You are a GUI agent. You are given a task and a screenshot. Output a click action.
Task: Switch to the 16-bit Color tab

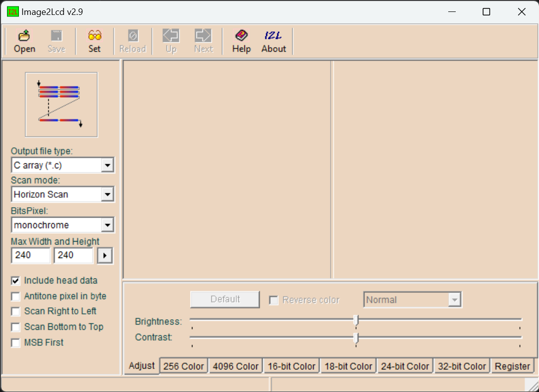coord(292,366)
